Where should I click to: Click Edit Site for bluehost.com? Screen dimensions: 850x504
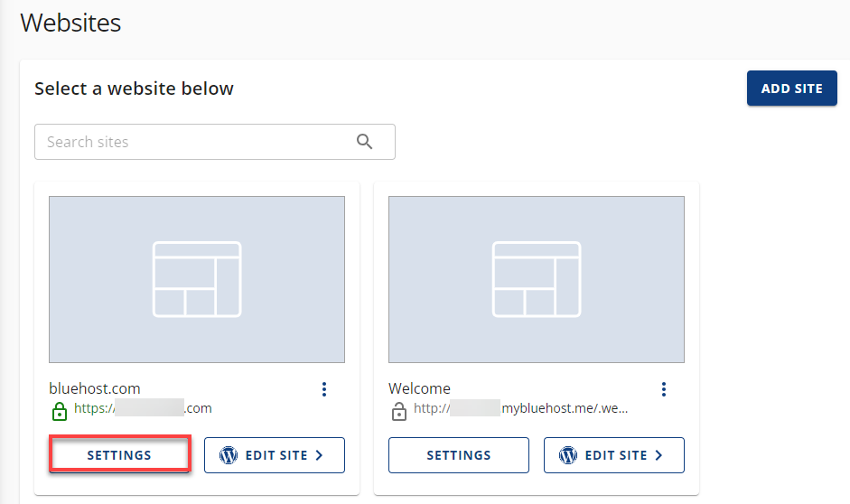point(275,455)
